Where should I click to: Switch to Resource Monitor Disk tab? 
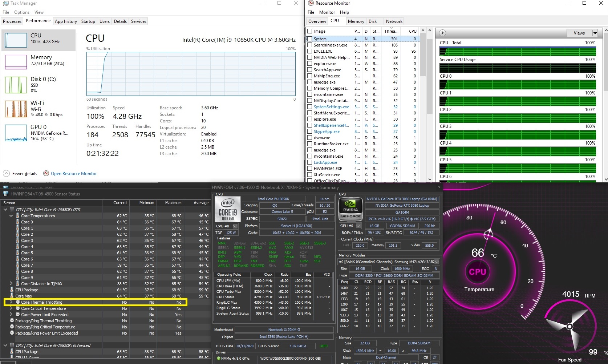373,21
